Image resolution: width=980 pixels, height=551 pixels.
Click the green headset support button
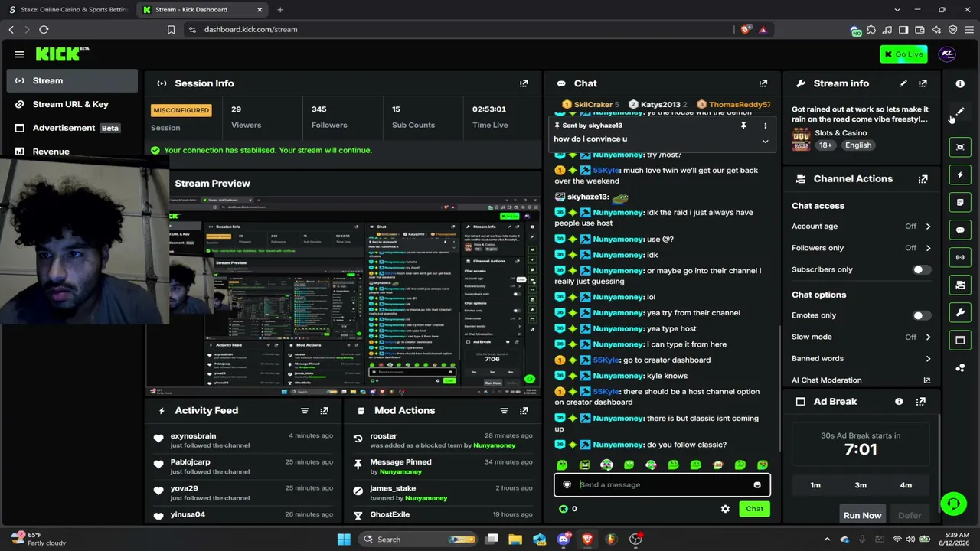point(953,503)
